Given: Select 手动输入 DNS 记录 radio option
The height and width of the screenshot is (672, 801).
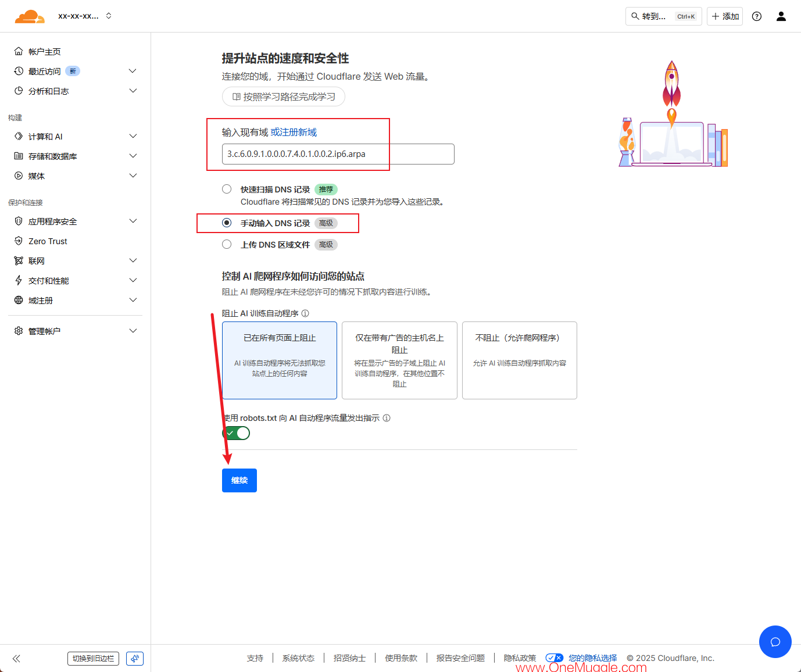Looking at the screenshot, I should point(227,223).
